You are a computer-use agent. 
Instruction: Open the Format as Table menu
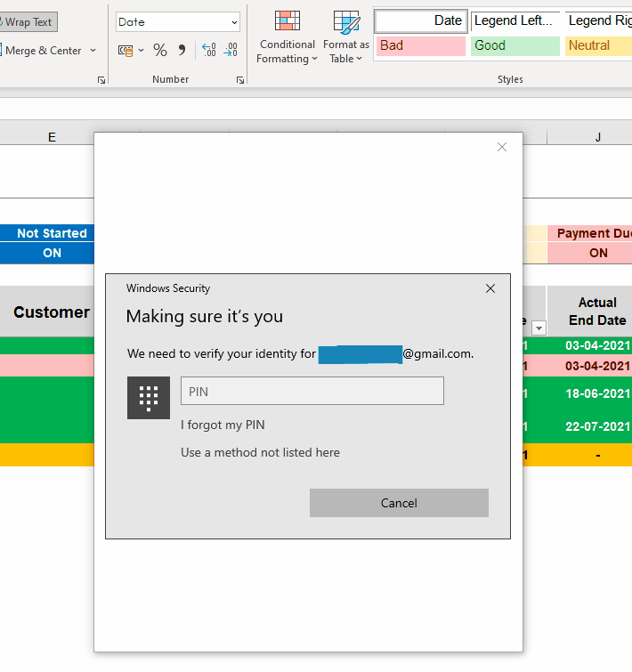tap(345, 36)
